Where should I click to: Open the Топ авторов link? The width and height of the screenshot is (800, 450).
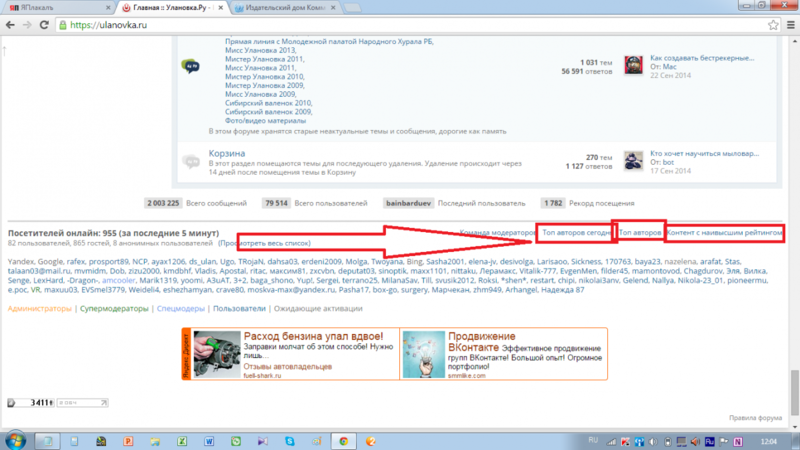click(x=640, y=232)
